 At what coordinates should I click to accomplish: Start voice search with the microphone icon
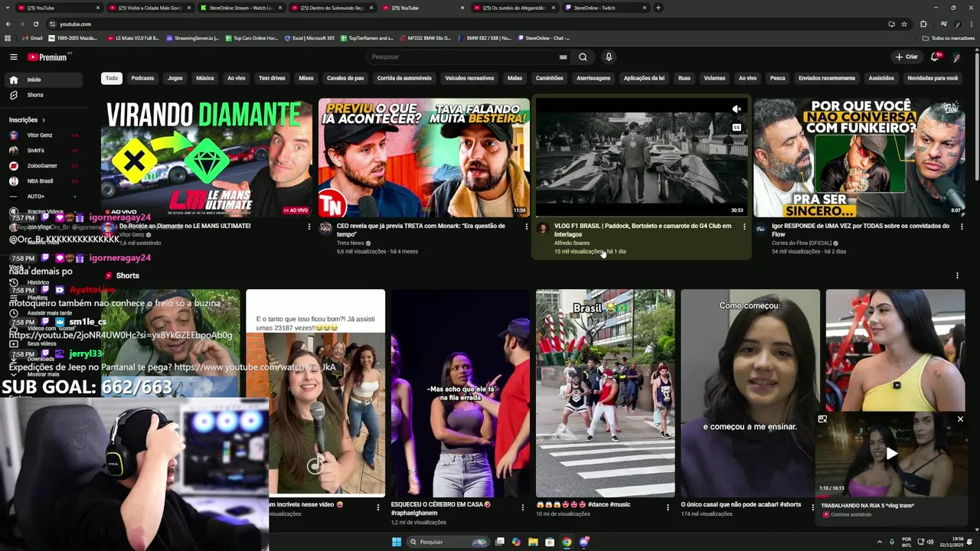609,57
